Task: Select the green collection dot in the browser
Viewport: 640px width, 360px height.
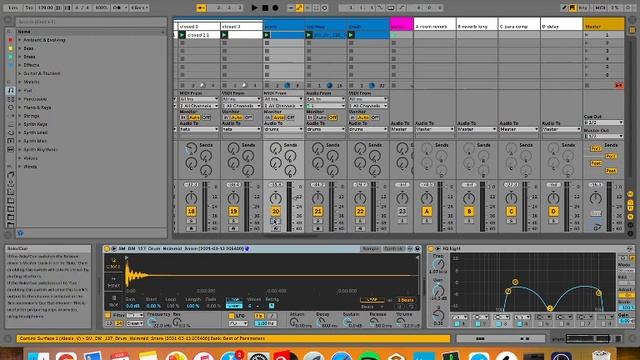Action: click(10, 57)
